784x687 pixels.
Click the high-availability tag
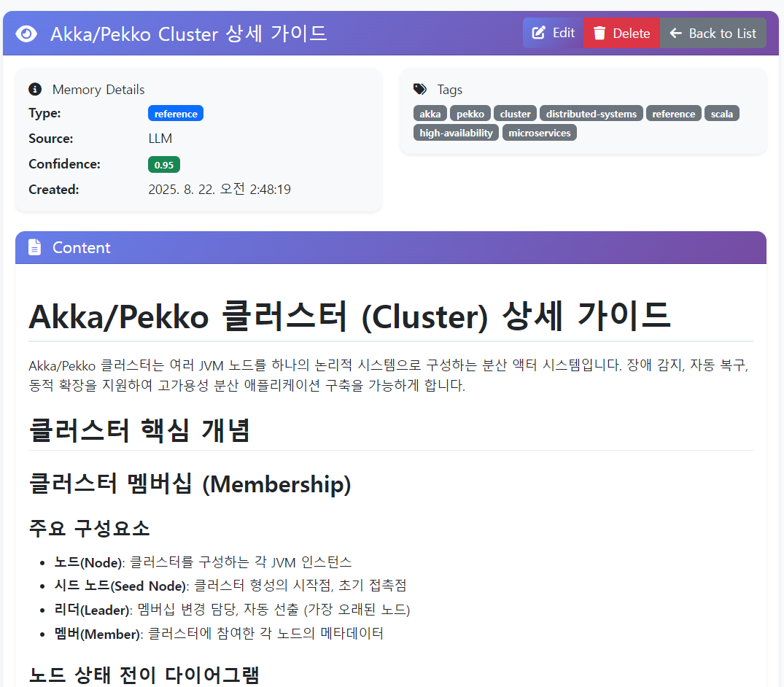[x=457, y=133]
